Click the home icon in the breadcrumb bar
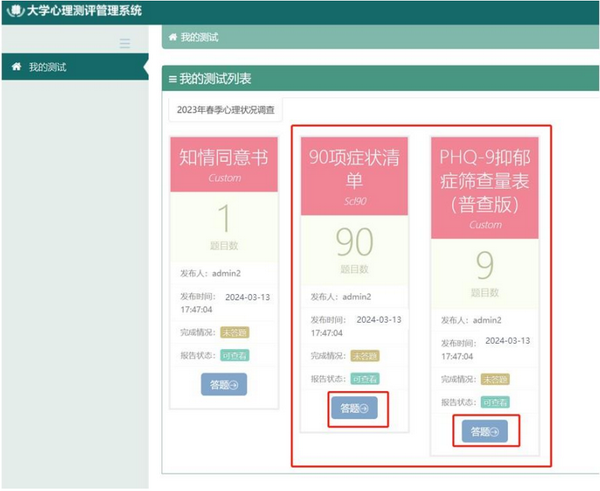This screenshot has width=600, height=491. click(172, 37)
